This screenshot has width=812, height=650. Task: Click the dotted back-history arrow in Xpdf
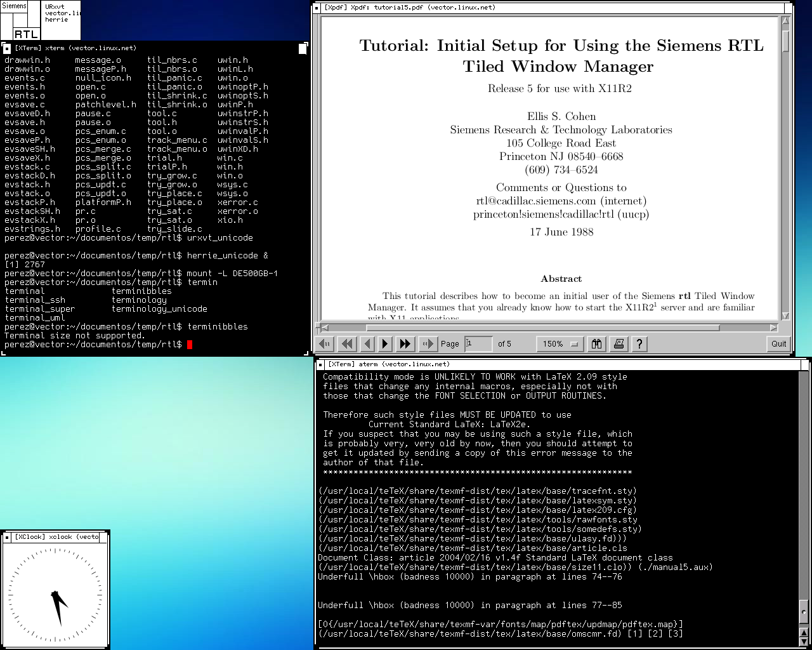coord(325,344)
